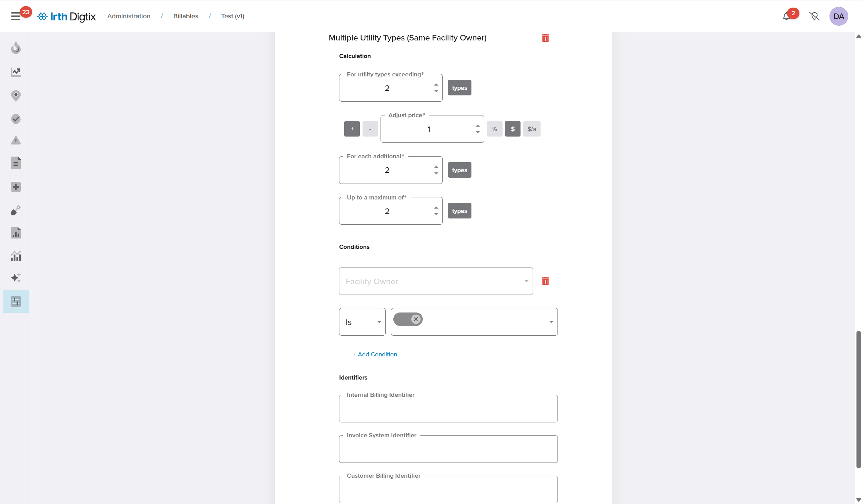Click the Internal Billing Identifier field
Screen dimensions: 862x504
[x=448, y=409]
